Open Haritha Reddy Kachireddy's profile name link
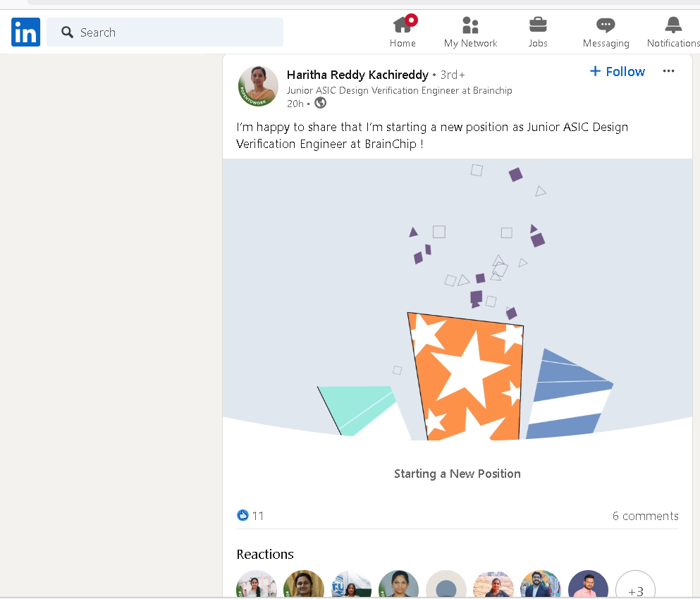Image resolution: width=700 pixels, height=599 pixels. coord(357,75)
